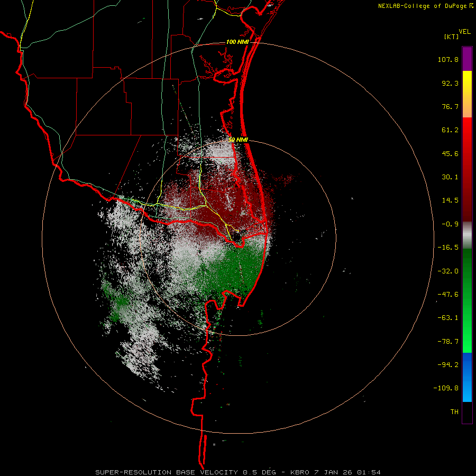Screen dimensions: 476x476
Task: Click the 61.2 velocity scale value
Action: pos(450,130)
